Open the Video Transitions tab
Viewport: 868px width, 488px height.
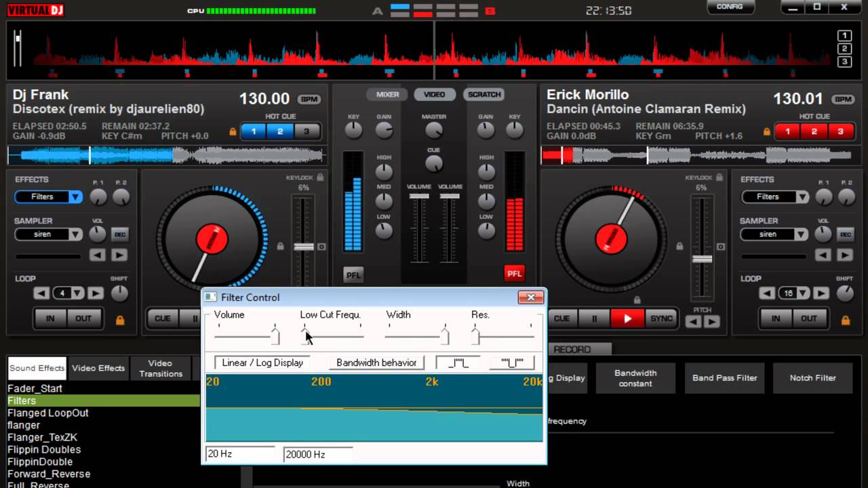pyautogui.click(x=161, y=368)
